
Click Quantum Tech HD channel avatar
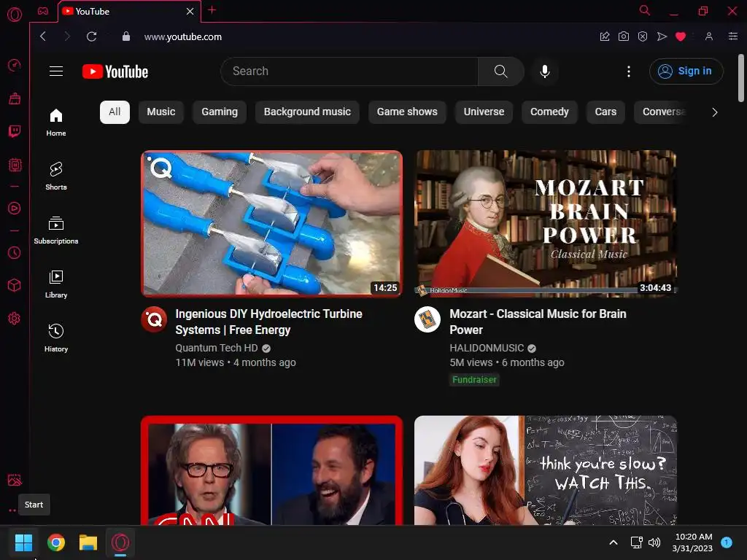154,319
